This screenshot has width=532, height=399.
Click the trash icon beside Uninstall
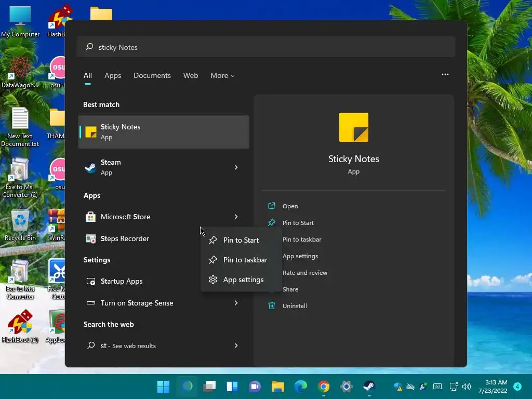tap(271, 305)
